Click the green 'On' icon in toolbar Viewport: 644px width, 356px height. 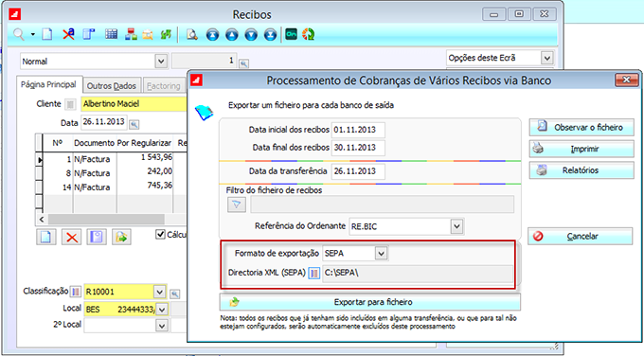pos(291,34)
